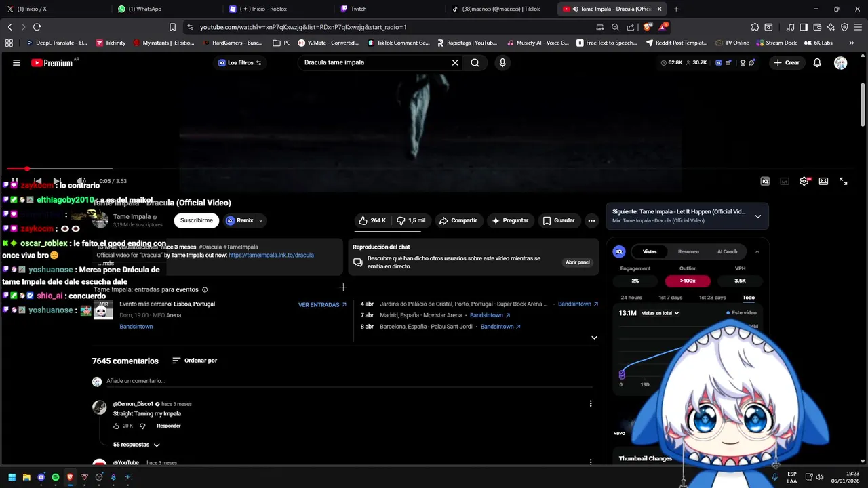Click the vidIQ icon in player controls
The image size is (868, 488).
765,181
